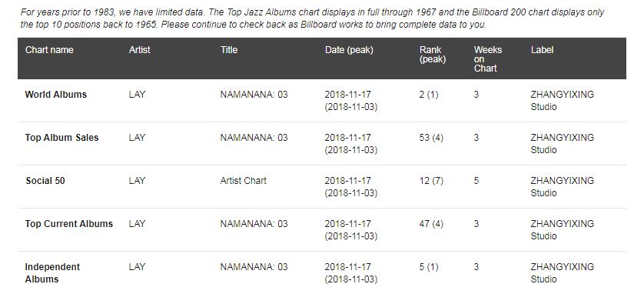Select NAMANANA: 03 in Top Album Sales row
Screen dimensions: 644x294
coord(254,138)
